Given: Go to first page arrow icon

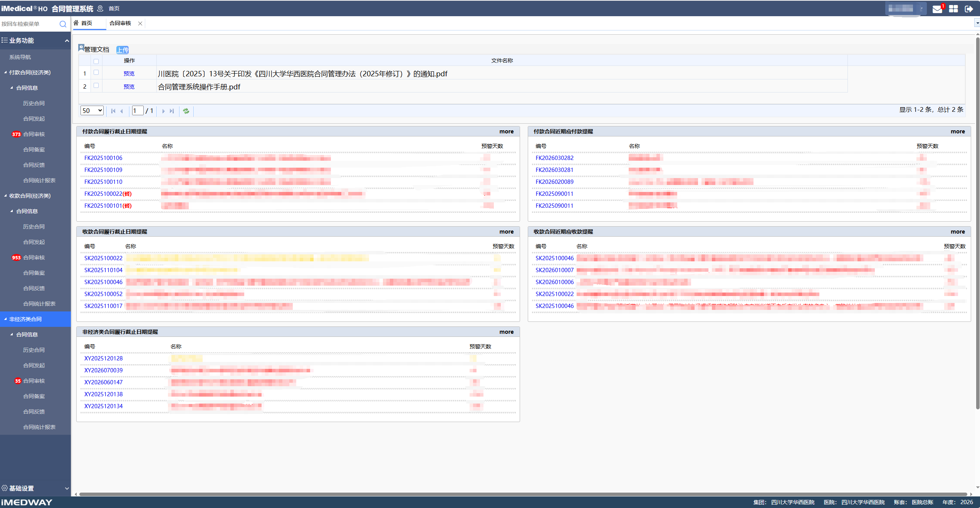Looking at the screenshot, I should (x=113, y=111).
